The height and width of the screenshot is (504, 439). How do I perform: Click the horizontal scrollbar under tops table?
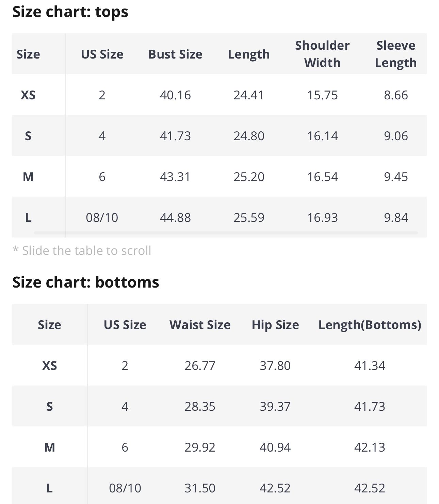coord(226,233)
